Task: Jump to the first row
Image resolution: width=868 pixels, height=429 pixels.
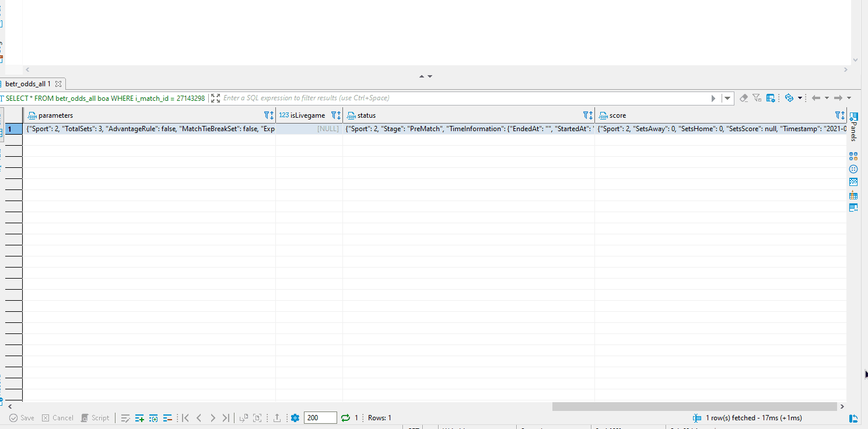Action: click(x=185, y=418)
